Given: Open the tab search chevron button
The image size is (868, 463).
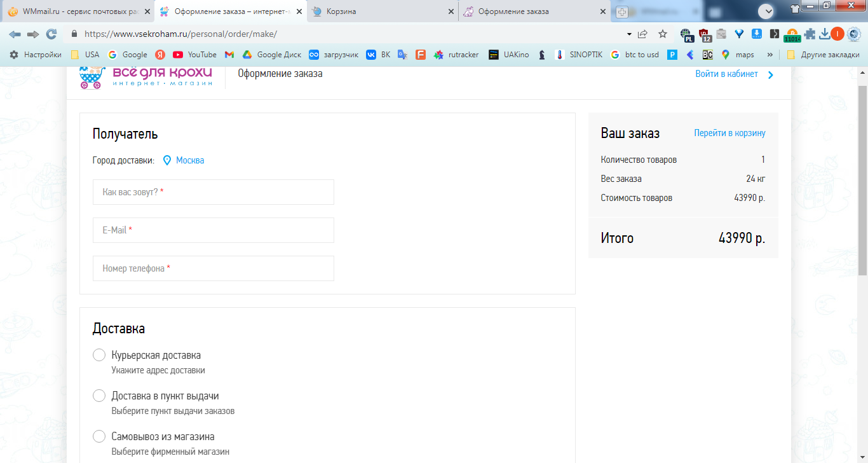Looking at the screenshot, I should pos(766,11).
